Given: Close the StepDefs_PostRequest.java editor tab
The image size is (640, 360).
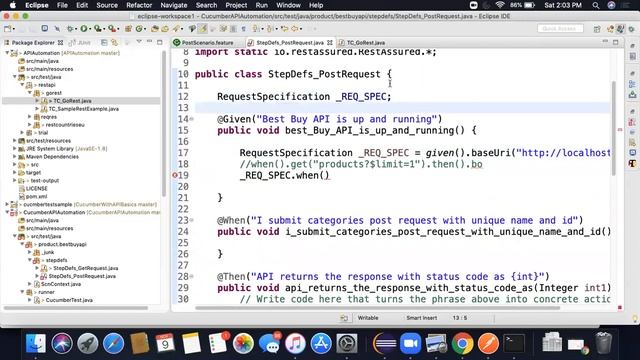Looking at the screenshot, I should click(x=329, y=42).
